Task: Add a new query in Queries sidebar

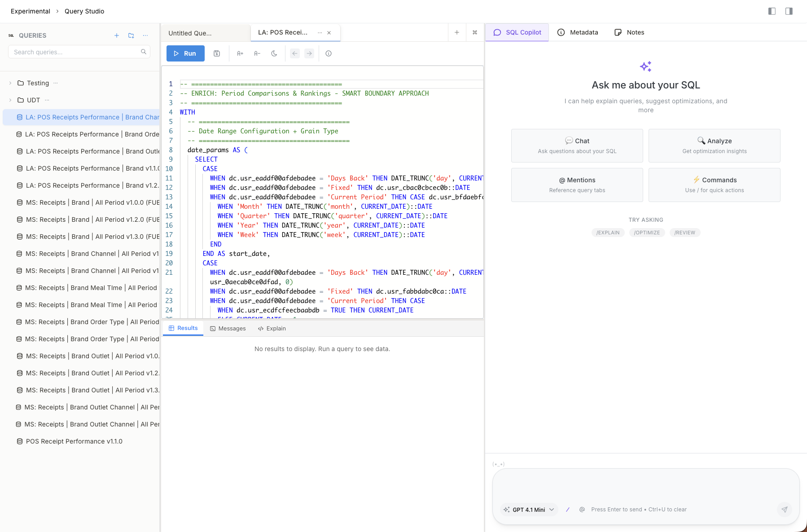Action: tap(117, 35)
